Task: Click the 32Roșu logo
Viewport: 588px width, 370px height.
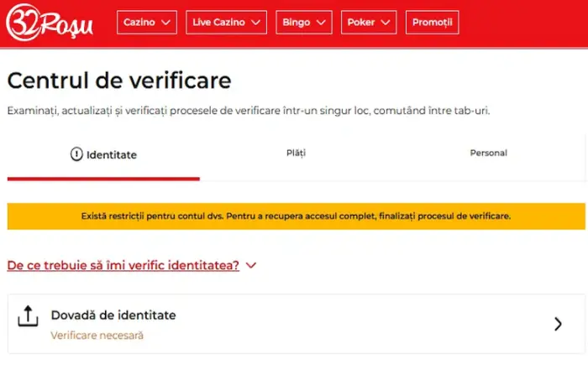Action: click(49, 23)
